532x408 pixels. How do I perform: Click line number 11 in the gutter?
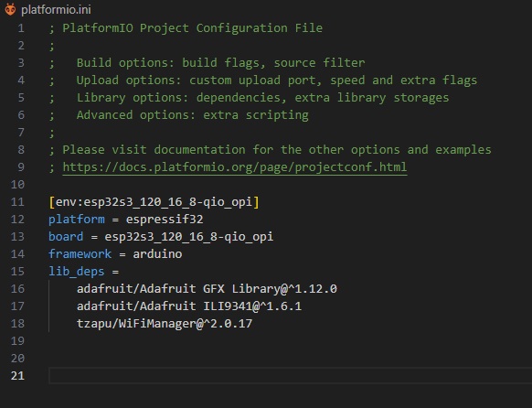17,202
